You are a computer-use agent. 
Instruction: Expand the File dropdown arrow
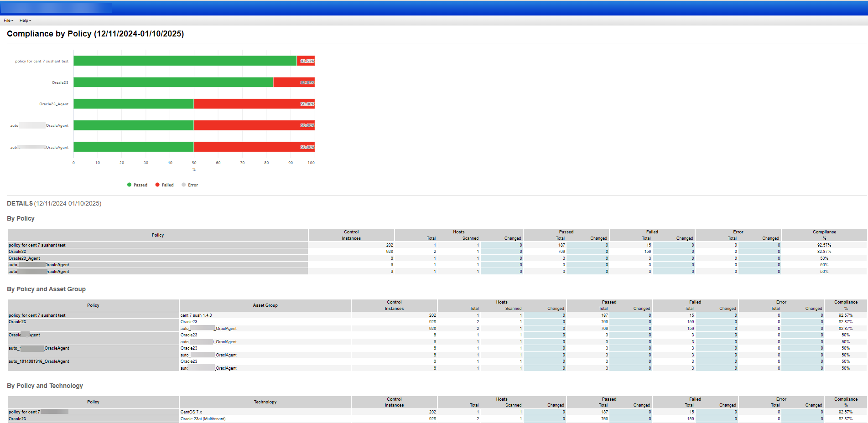[13, 20]
